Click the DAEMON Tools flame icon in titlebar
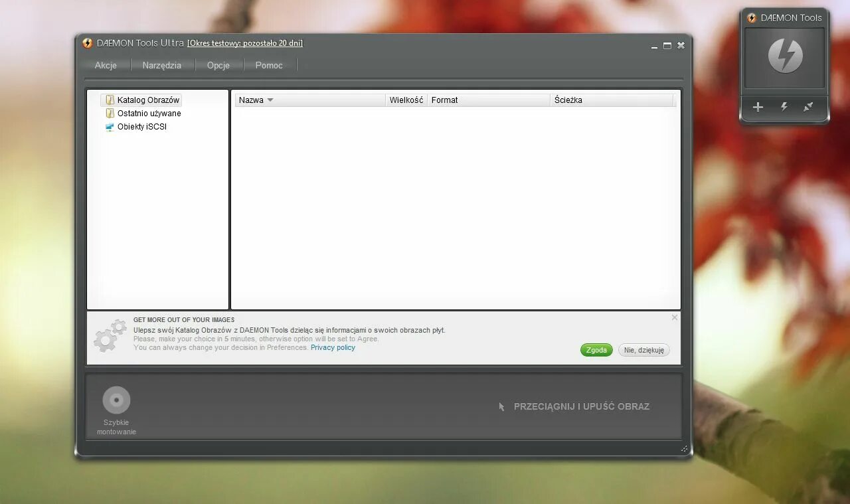Viewport: 850px width, 504px height. click(x=87, y=42)
